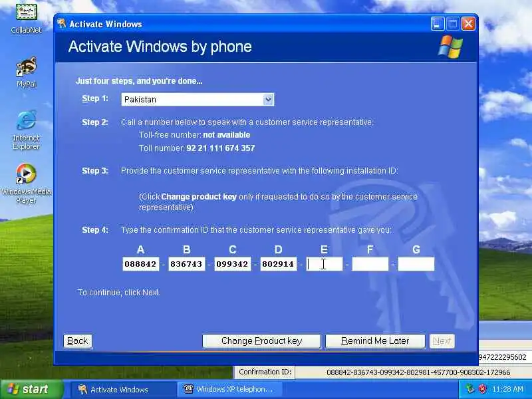Click the 'not available' toll-free text

(227, 135)
